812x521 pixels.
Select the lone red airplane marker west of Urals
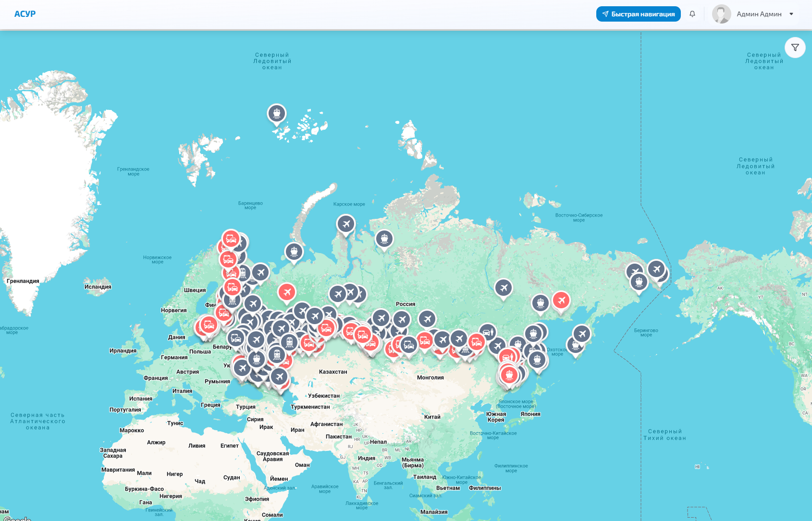click(x=287, y=291)
